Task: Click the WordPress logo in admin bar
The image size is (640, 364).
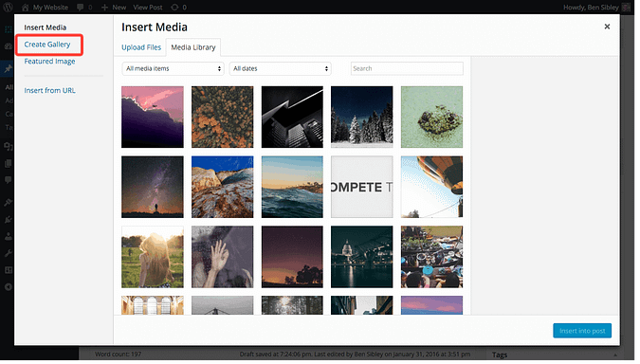Action: [9, 7]
